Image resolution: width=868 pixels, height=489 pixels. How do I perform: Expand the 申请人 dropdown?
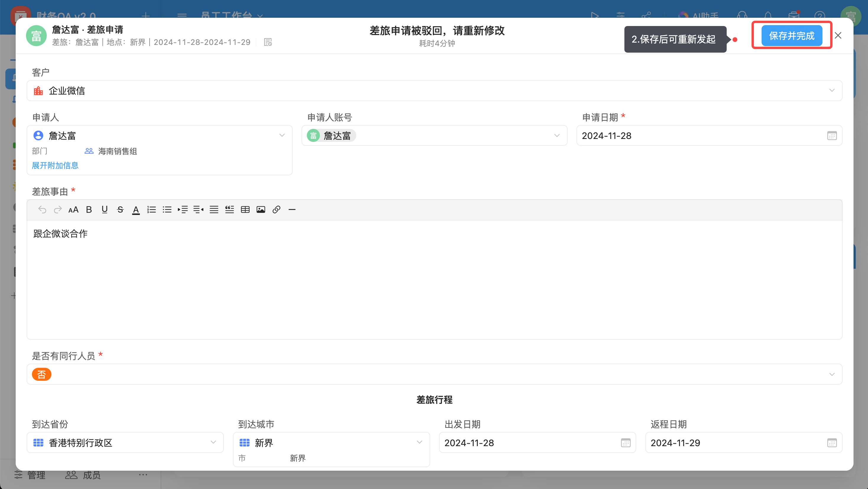click(x=282, y=135)
